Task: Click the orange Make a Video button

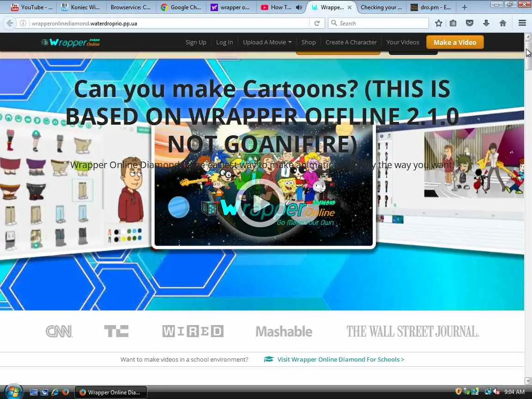Action: click(x=454, y=42)
